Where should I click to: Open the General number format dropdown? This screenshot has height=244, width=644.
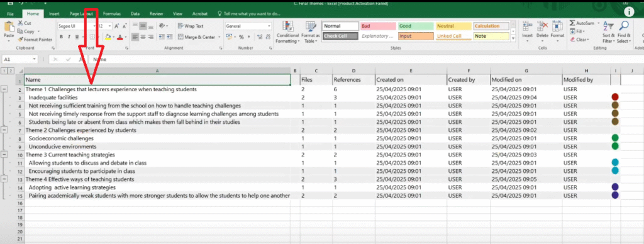269,26
